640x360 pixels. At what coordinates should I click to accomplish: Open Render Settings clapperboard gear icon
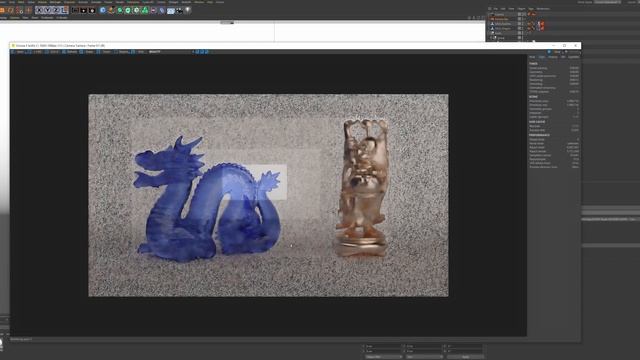[x=92, y=10]
